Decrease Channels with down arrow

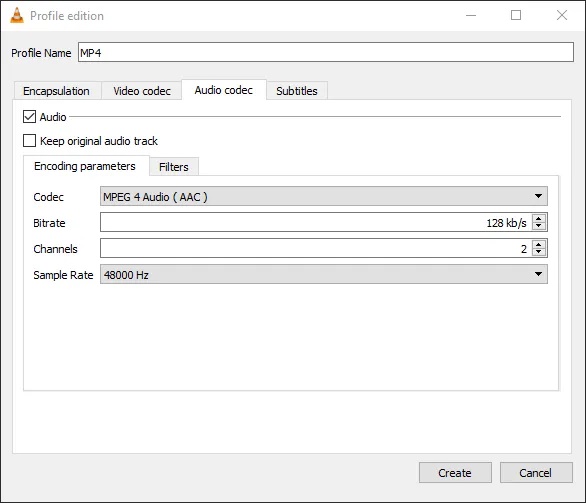(x=539, y=252)
